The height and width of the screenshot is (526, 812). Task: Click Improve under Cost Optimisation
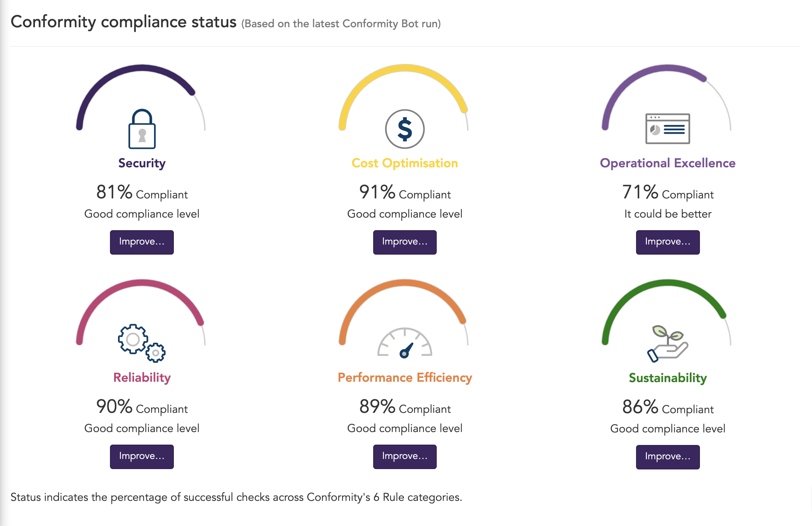click(x=405, y=242)
